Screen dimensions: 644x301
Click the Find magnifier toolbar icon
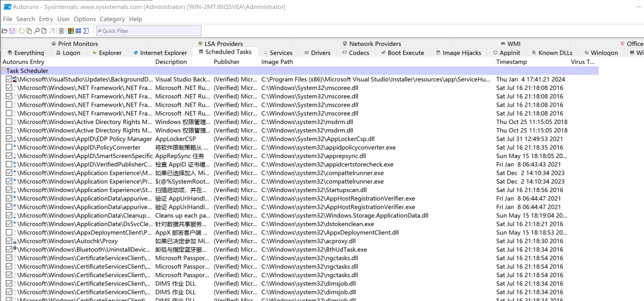[x=36, y=31]
